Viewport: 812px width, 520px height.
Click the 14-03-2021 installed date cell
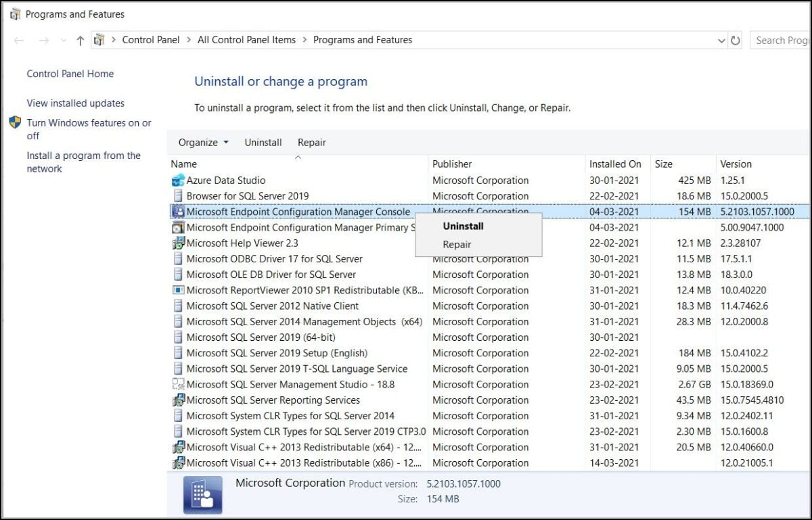point(614,463)
